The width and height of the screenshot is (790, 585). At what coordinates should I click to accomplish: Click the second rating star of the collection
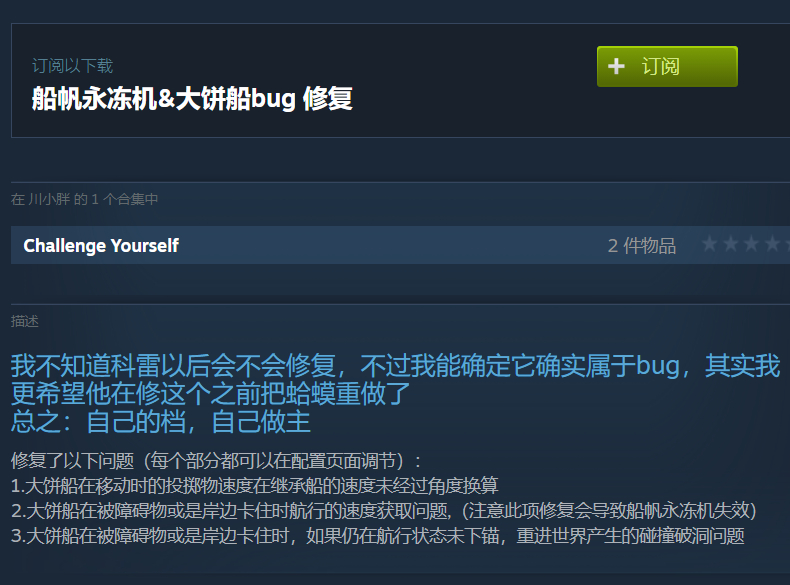pos(731,244)
